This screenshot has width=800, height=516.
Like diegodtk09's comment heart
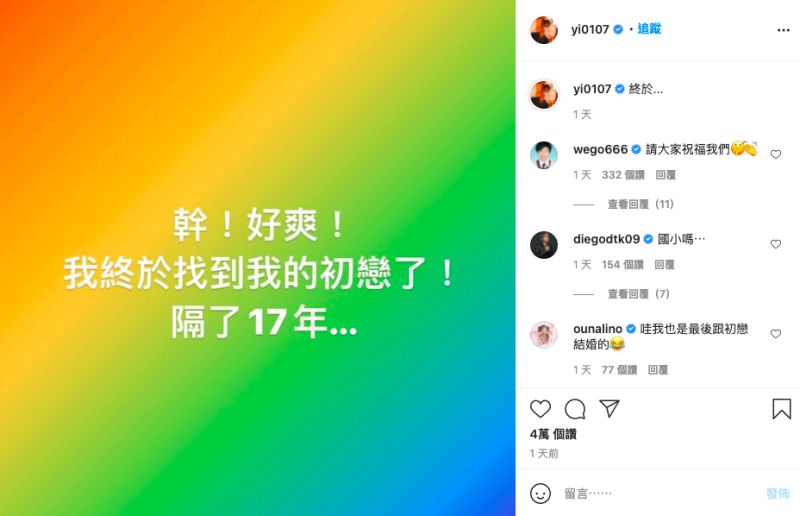click(776, 244)
